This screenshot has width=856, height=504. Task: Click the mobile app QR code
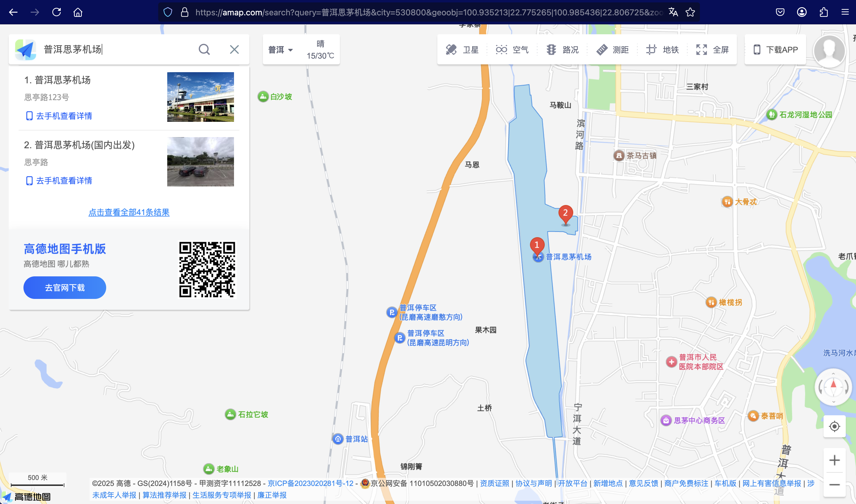[207, 270]
